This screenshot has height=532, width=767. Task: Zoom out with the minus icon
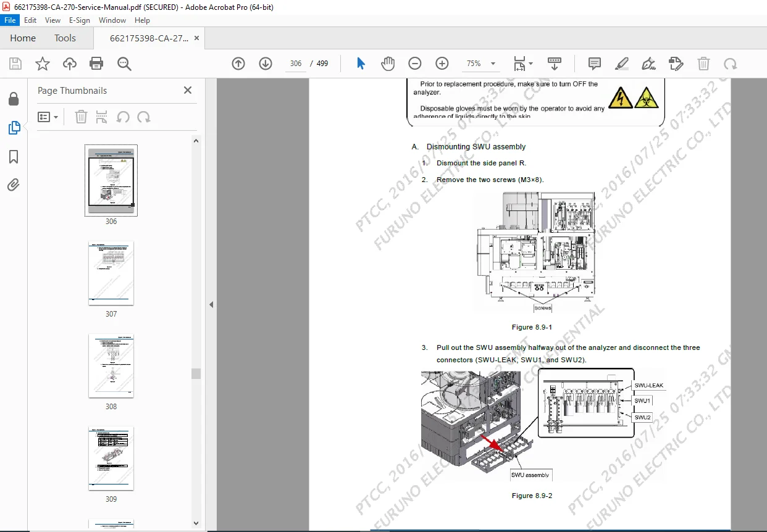pos(415,64)
